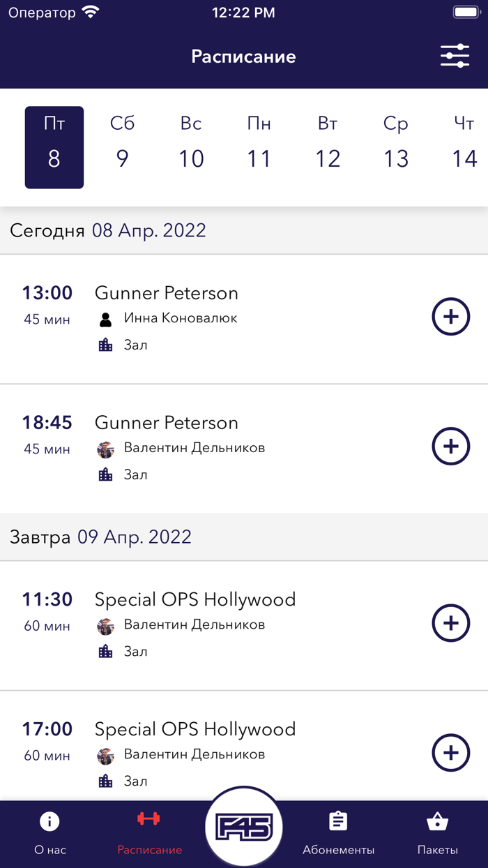Viewport: 488px width, 868px height.
Task: Tap Валентин Дельников avatar on 18:45 class
Action: click(105, 449)
